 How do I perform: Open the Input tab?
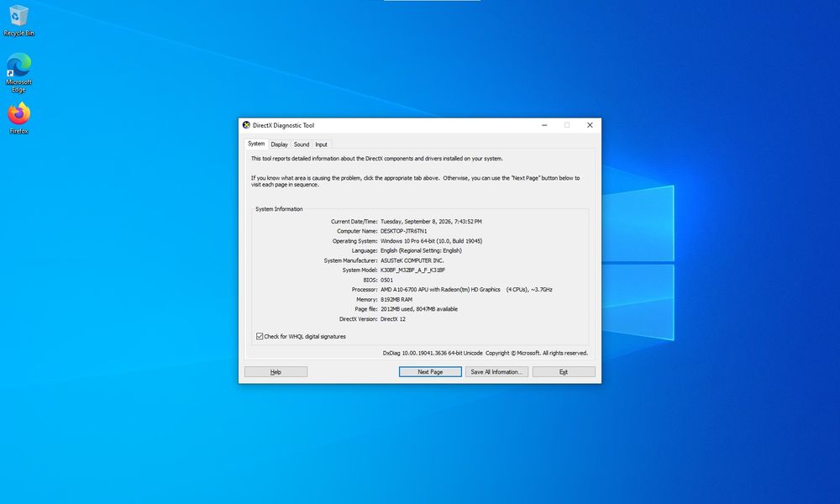pos(322,144)
